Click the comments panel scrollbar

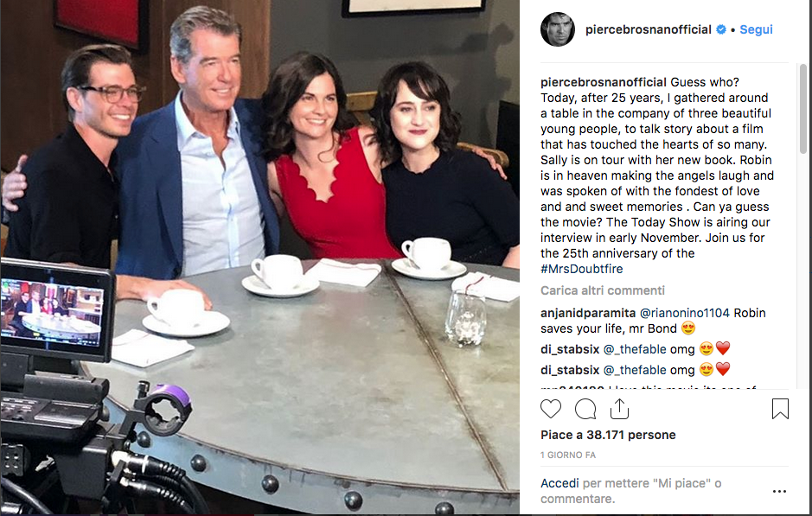[803, 109]
